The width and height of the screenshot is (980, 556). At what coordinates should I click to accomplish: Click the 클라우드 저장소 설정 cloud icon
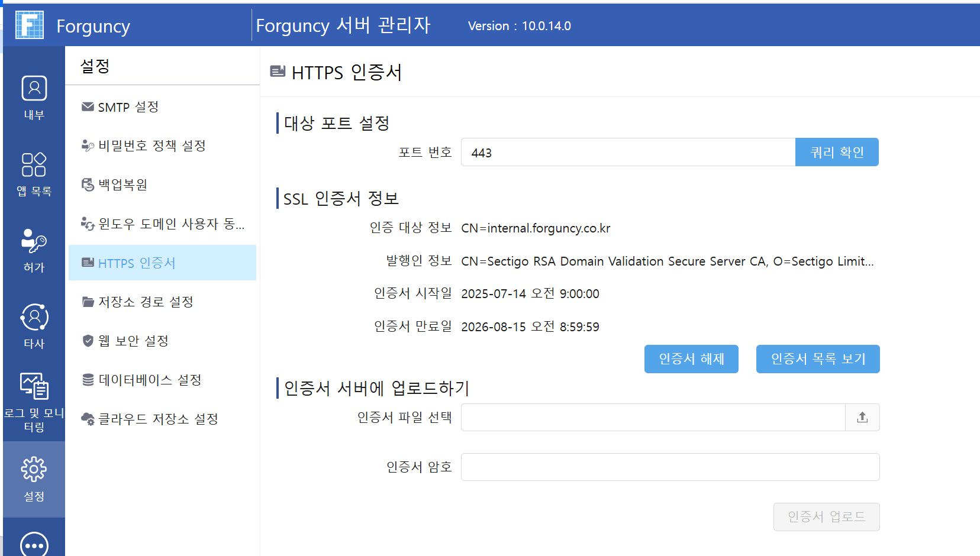point(88,419)
